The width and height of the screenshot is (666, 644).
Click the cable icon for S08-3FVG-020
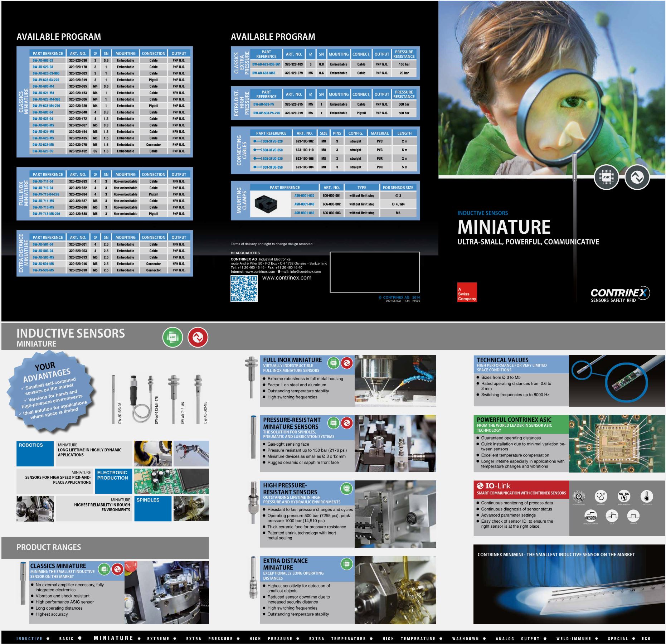[x=258, y=141]
